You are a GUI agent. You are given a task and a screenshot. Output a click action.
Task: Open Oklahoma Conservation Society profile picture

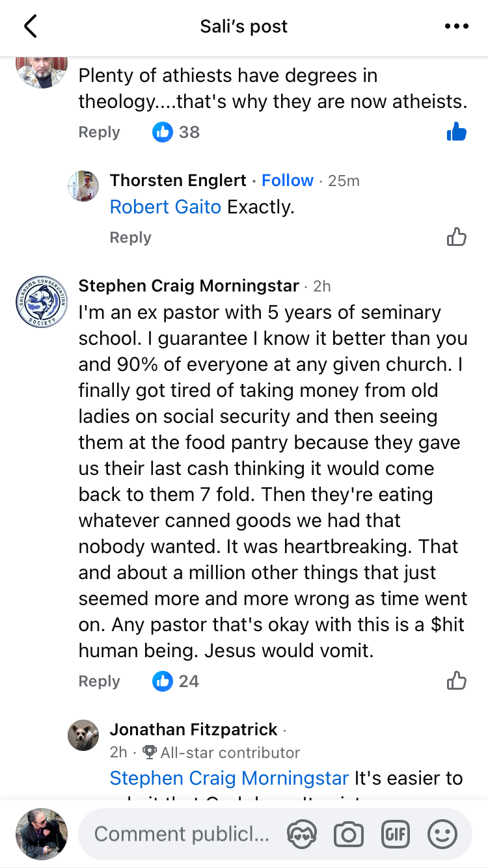(42, 301)
